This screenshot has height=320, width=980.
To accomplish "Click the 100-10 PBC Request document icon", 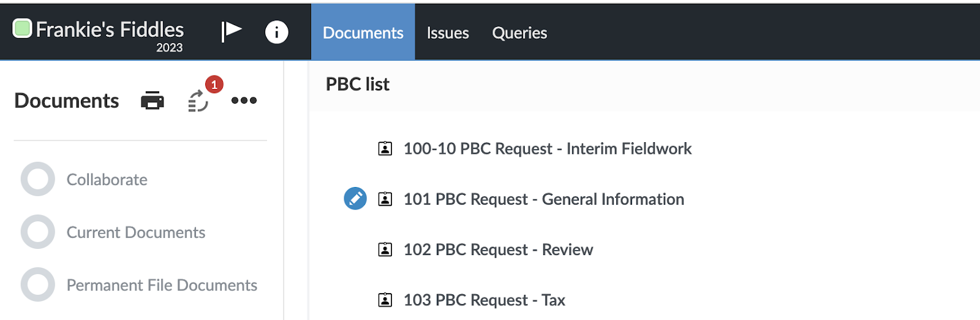I will point(385,148).
